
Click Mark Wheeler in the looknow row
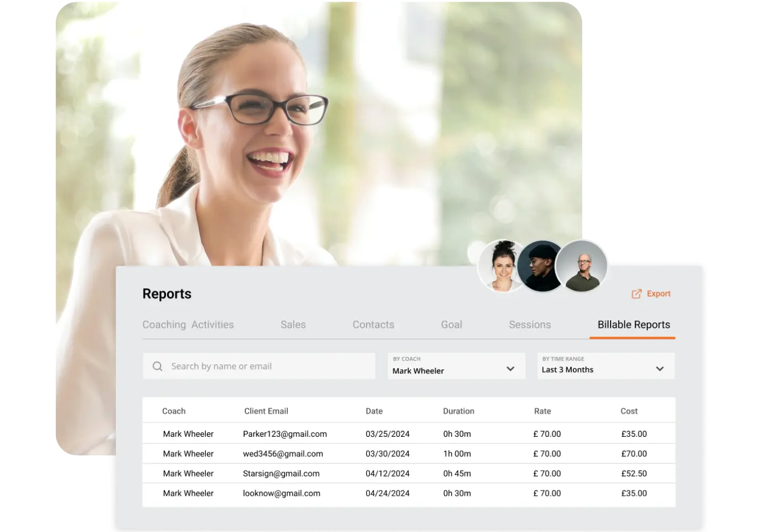188,493
